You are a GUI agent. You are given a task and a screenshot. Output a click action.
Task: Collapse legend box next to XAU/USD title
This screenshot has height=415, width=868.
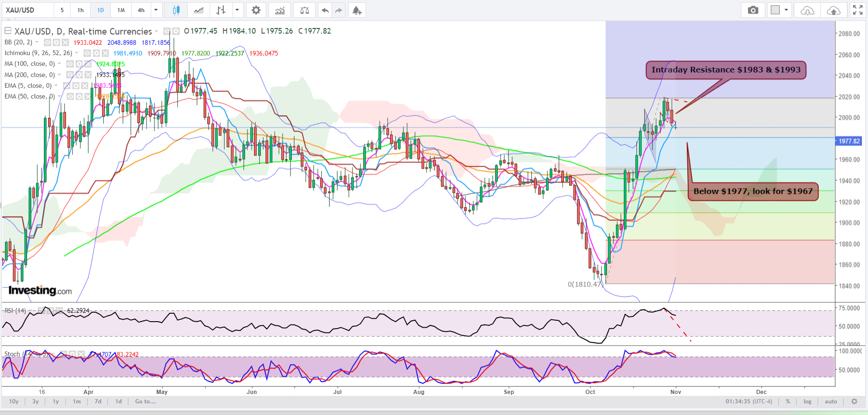click(8, 31)
